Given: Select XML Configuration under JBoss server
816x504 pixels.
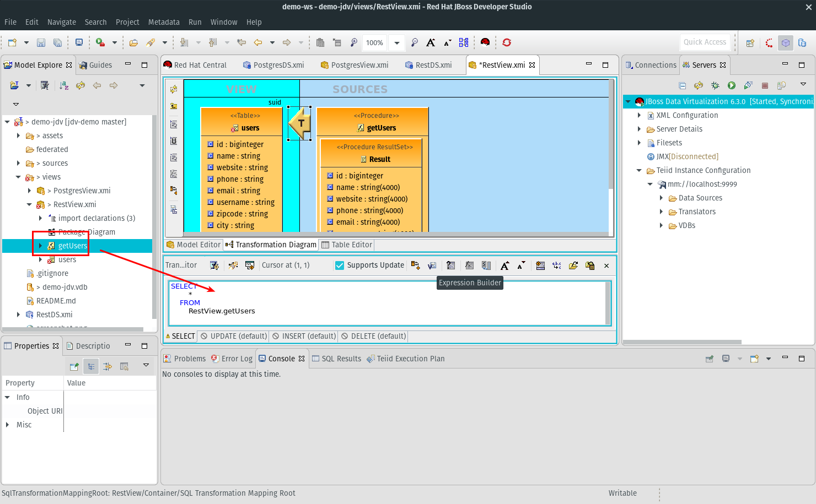Looking at the screenshot, I should (x=687, y=115).
